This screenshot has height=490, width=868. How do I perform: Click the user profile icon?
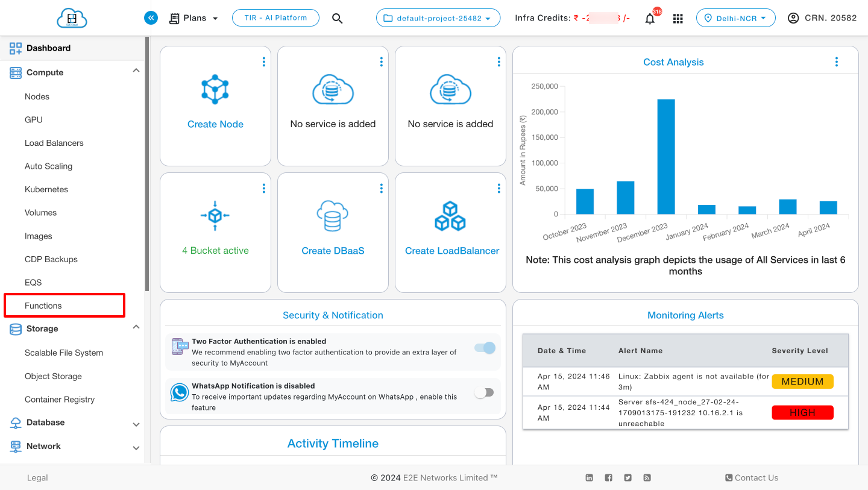tap(793, 18)
